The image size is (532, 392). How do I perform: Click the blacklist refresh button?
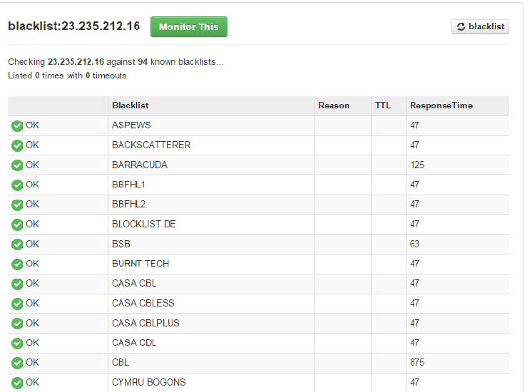coord(480,26)
